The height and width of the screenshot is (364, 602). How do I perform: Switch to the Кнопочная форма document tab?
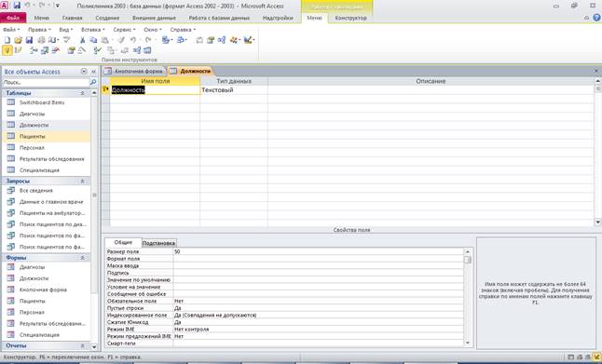coord(134,71)
